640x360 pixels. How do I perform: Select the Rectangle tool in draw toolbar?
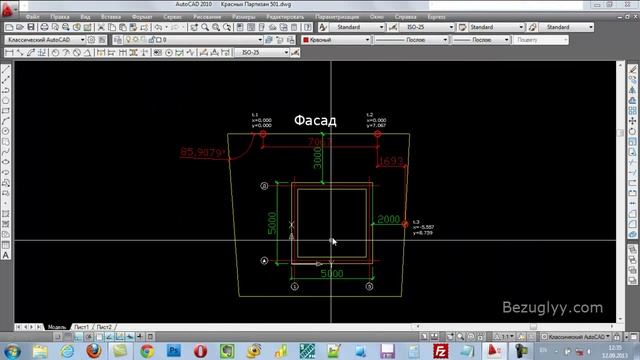coord(6,111)
